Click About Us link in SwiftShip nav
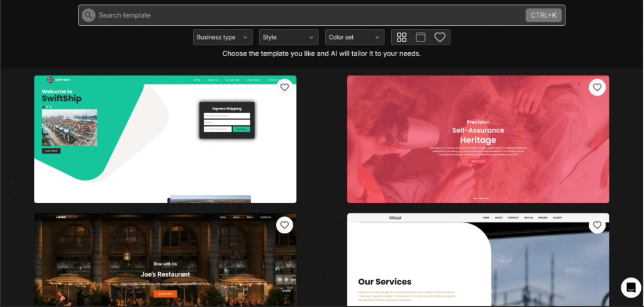Image resolution: width=644 pixels, height=307 pixels. pos(213,80)
